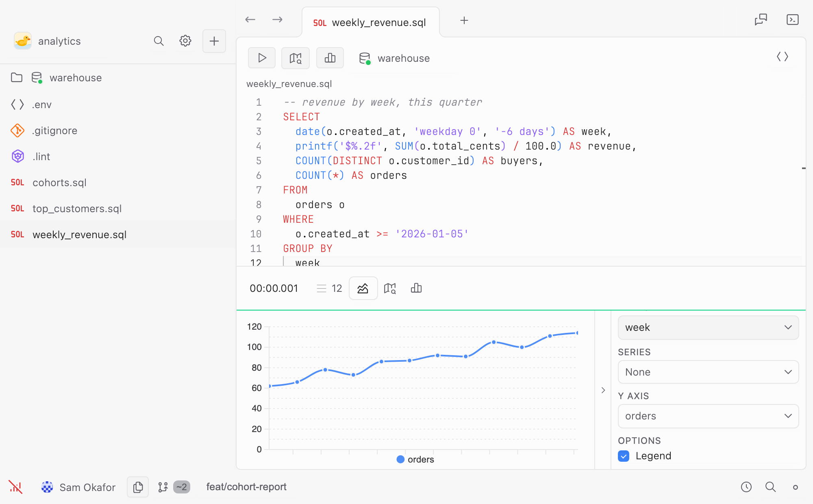Viewport: 813px width, 504px height.
Task: Click the Sam Okafor user profile
Action: click(x=78, y=487)
